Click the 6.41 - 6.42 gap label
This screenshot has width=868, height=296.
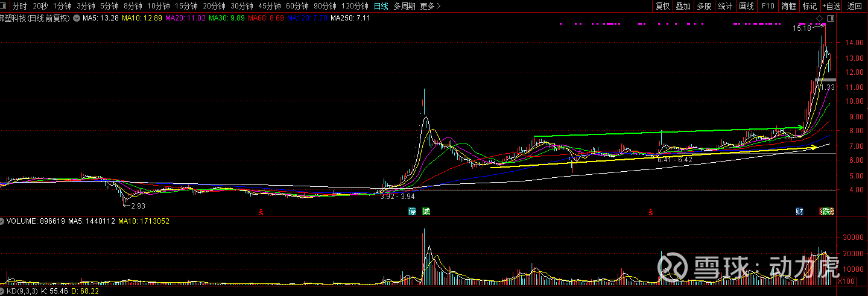[x=675, y=160]
